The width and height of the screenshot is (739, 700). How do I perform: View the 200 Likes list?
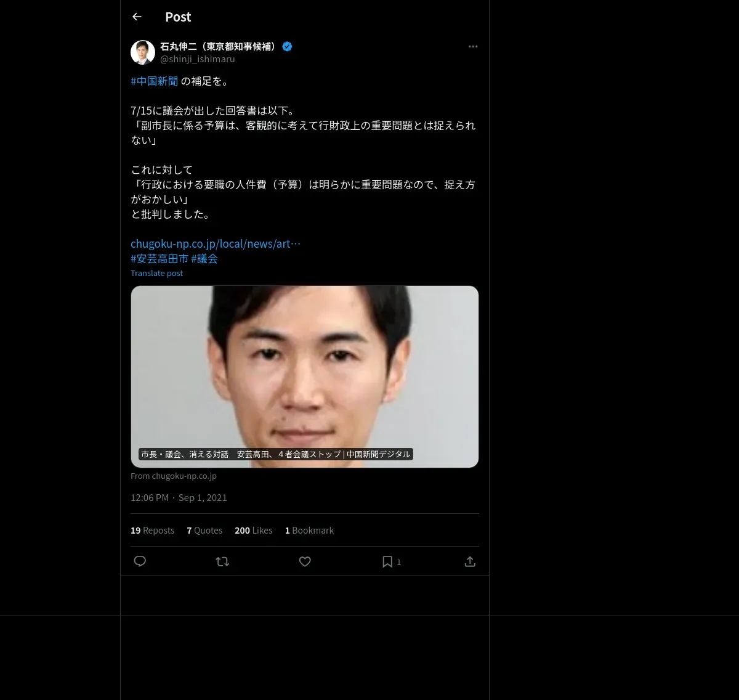253,530
